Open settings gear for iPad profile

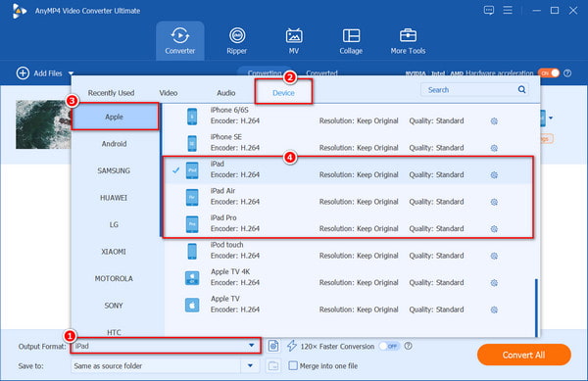click(494, 175)
